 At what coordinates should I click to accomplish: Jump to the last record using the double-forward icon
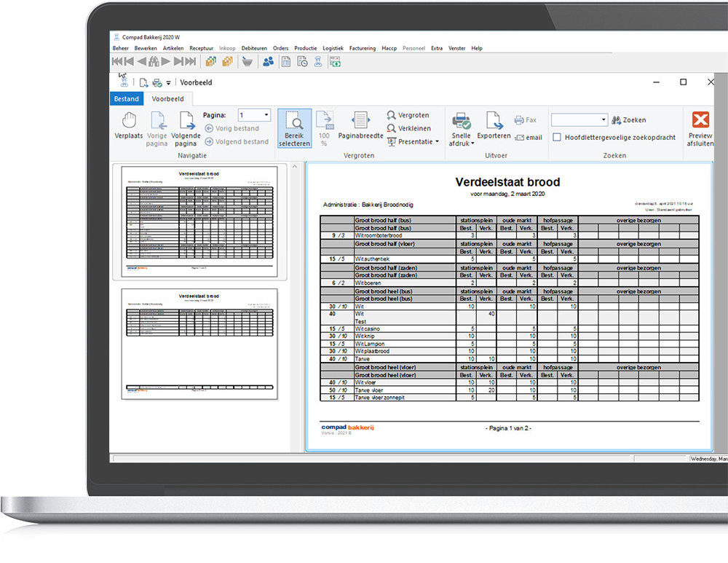tap(191, 61)
